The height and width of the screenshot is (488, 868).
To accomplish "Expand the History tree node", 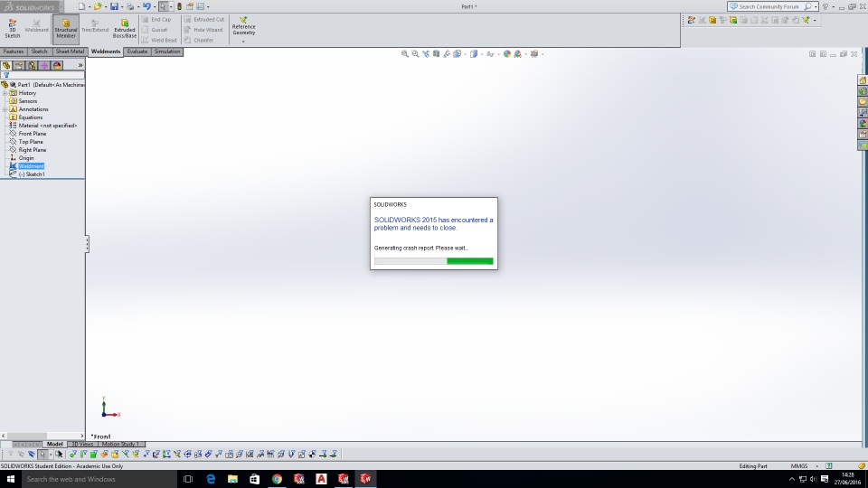I will [x=5, y=93].
